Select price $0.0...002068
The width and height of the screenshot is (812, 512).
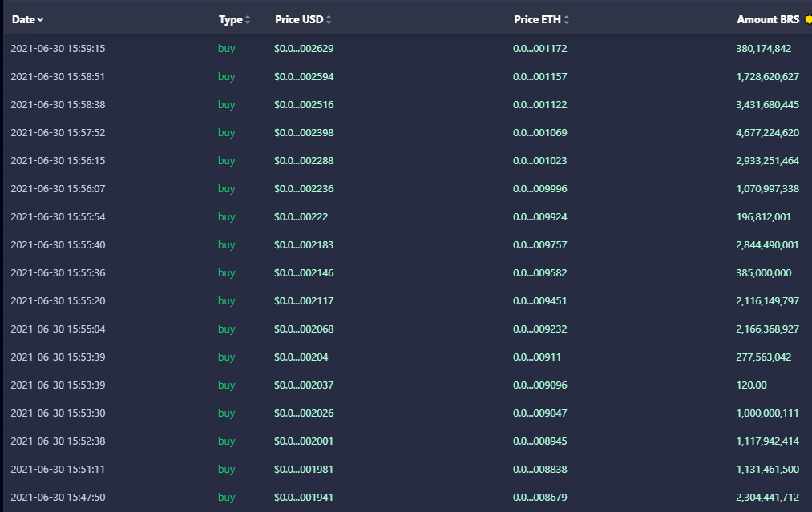(x=304, y=329)
